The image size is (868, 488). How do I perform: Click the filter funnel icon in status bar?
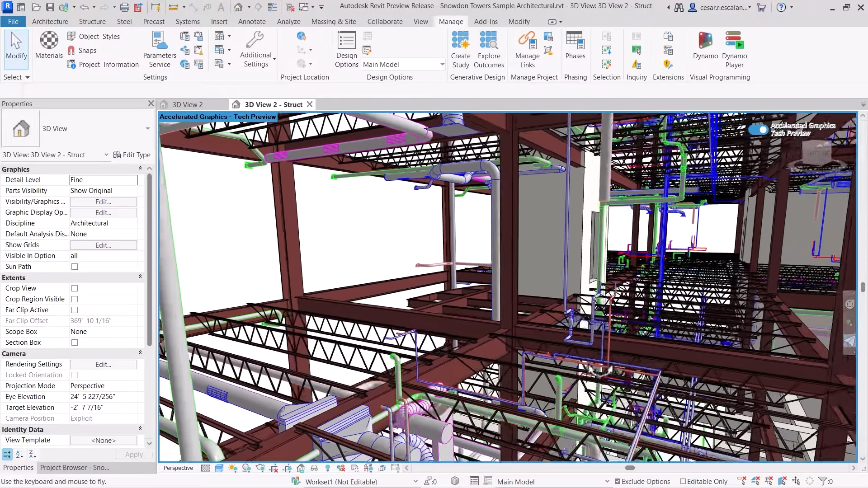(823, 481)
